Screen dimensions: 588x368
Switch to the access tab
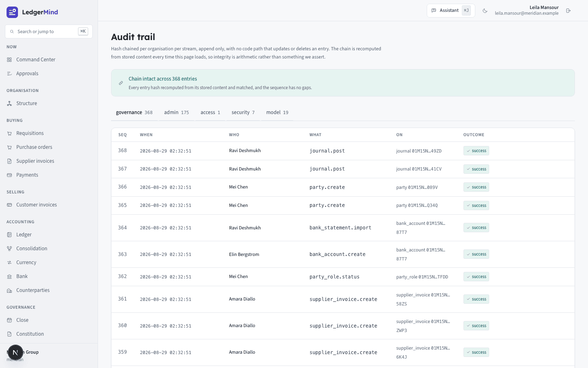pyautogui.click(x=210, y=112)
